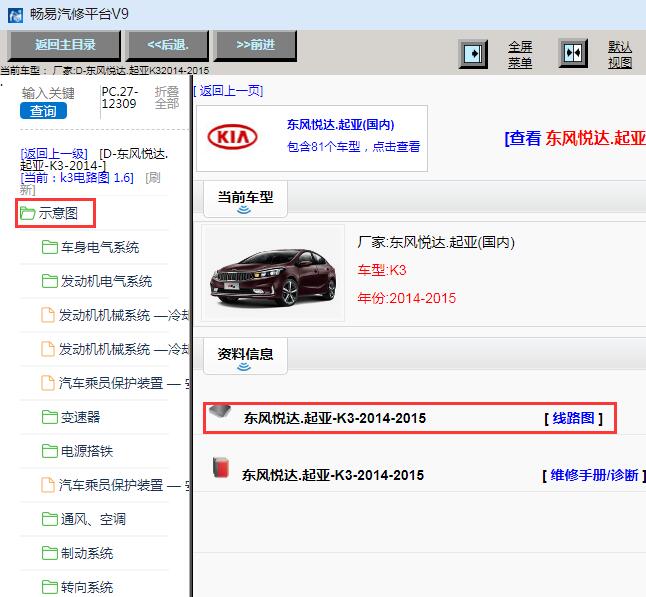Click the 电源搭铁 folder icon
The image size is (646, 597).
tap(49, 451)
